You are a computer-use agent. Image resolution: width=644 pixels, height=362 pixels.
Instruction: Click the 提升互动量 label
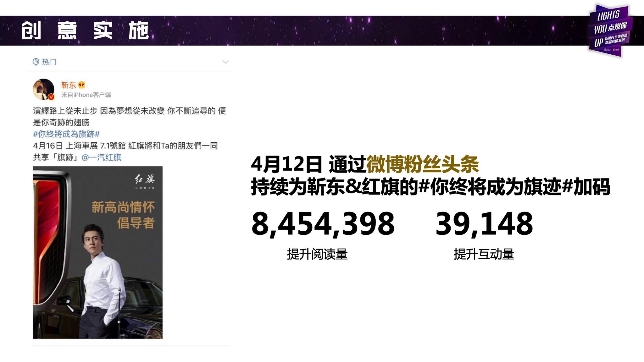click(484, 254)
